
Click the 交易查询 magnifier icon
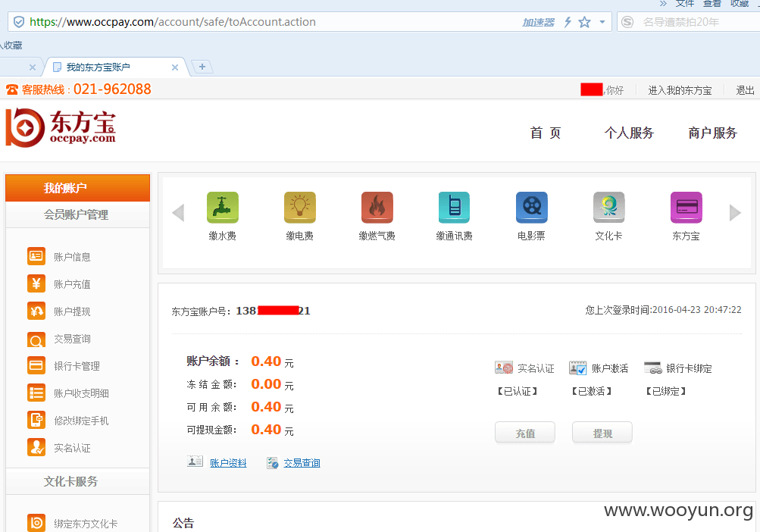[36, 339]
